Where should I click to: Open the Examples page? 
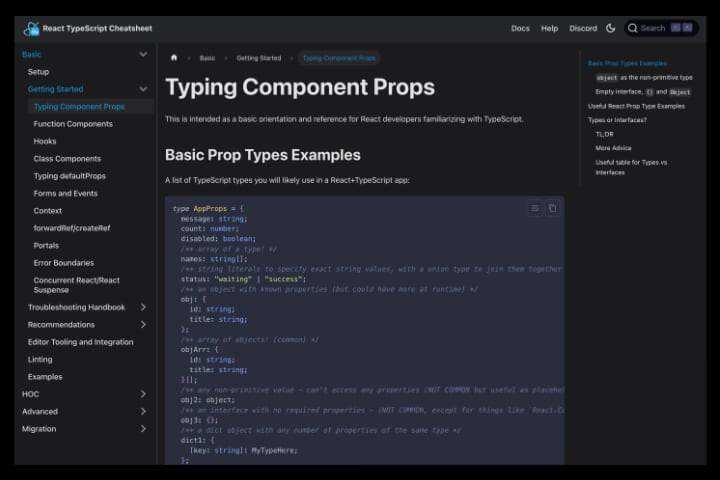pyautogui.click(x=45, y=377)
